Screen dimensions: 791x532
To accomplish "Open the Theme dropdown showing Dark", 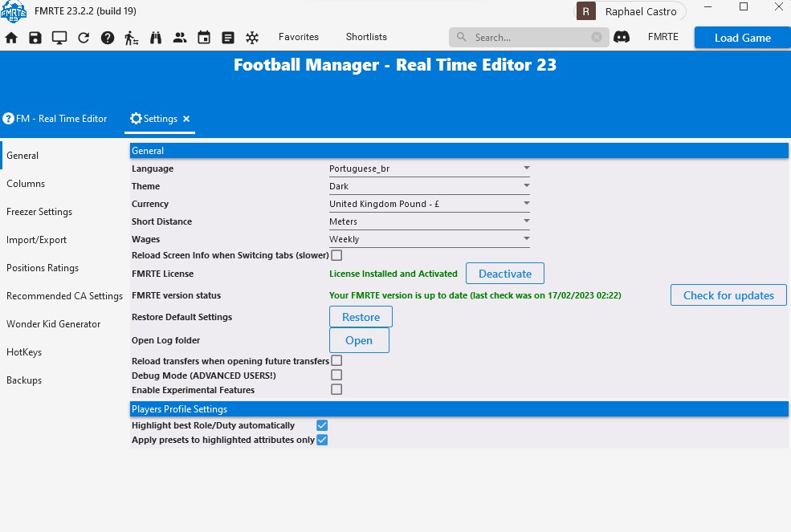I will point(430,186).
